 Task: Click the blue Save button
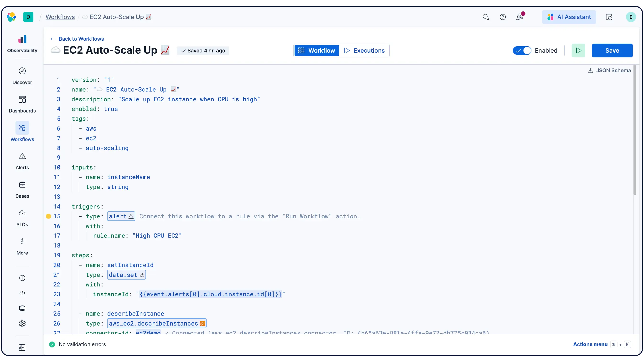(612, 51)
